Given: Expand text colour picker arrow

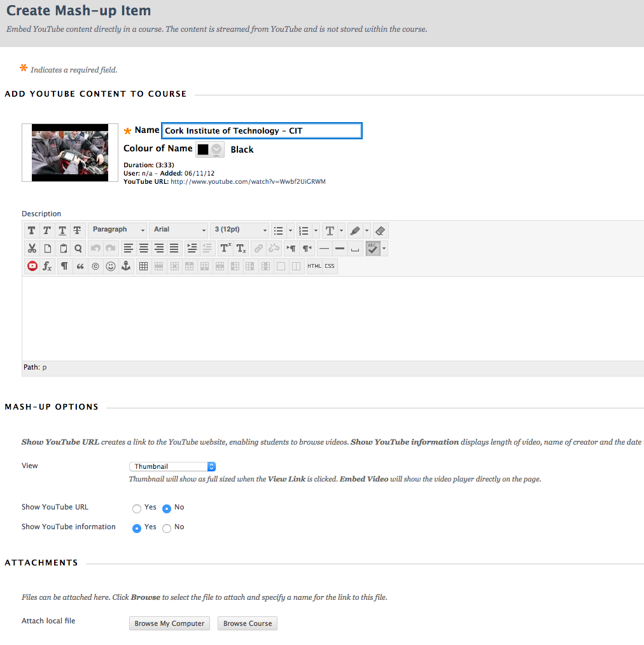Looking at the screenshot, I should pos(342,231).
